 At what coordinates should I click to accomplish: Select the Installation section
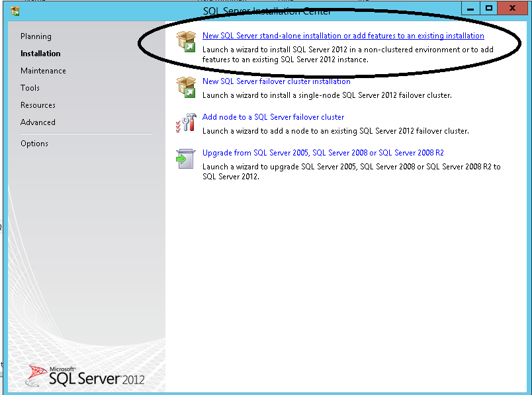pyautogui.click(x=40, y=54)
